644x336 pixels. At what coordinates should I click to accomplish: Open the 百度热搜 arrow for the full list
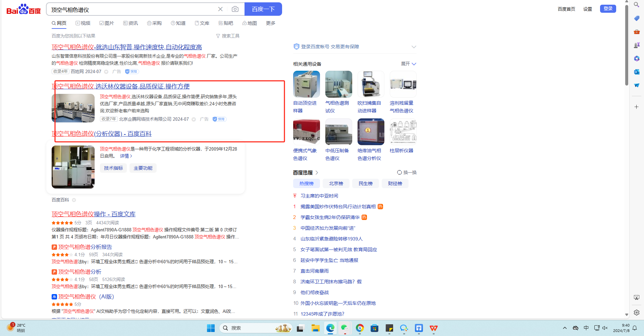(317, 172)
